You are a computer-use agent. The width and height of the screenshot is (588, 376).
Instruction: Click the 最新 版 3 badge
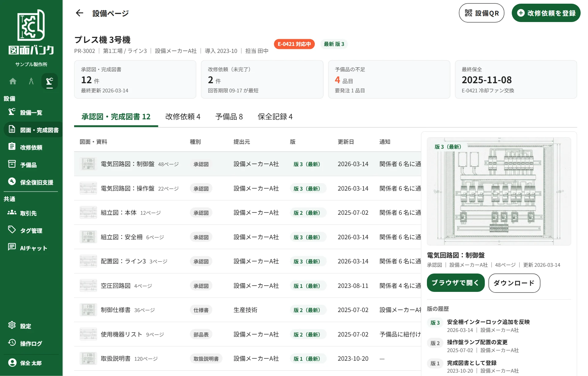tap(334, 44)
